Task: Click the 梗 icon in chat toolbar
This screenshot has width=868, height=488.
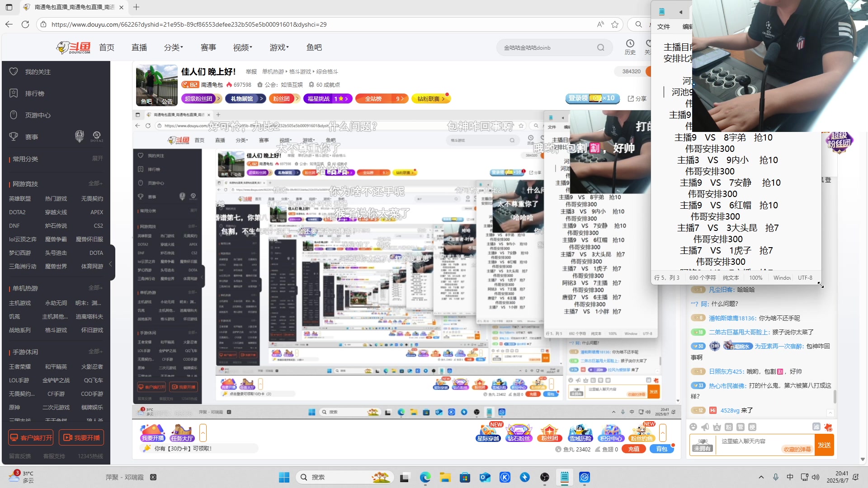Action: coord(752,427)
